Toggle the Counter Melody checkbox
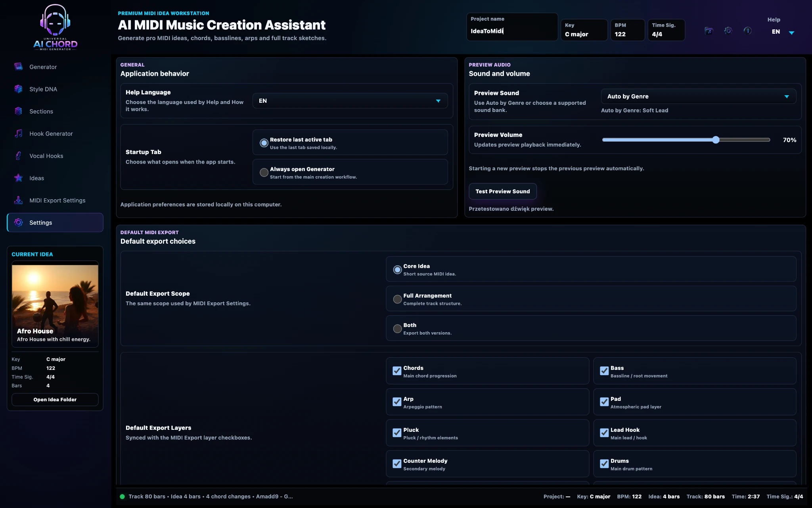812x508 pixels. 397,464
